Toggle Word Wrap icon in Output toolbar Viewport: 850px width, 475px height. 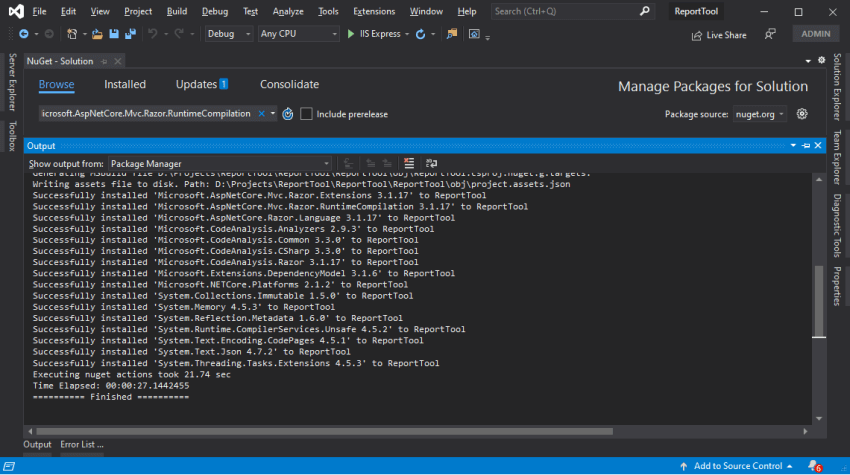(x=432, y=163)
